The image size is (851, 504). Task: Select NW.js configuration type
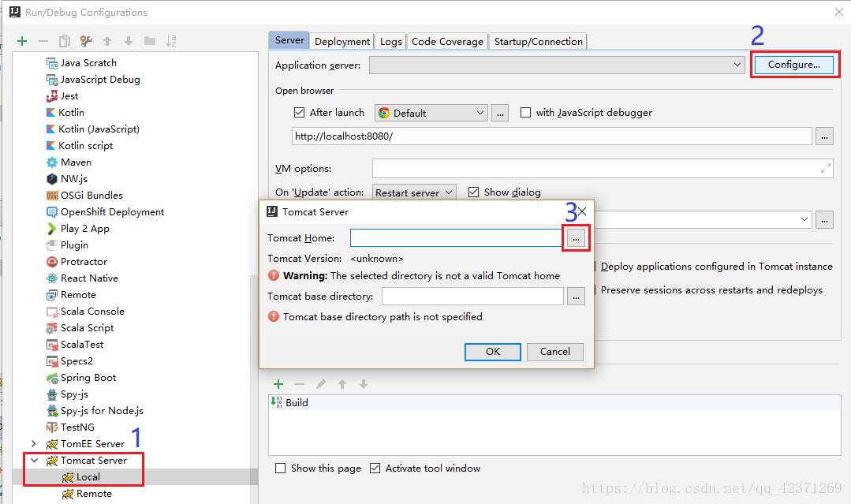tap(67, 179)
